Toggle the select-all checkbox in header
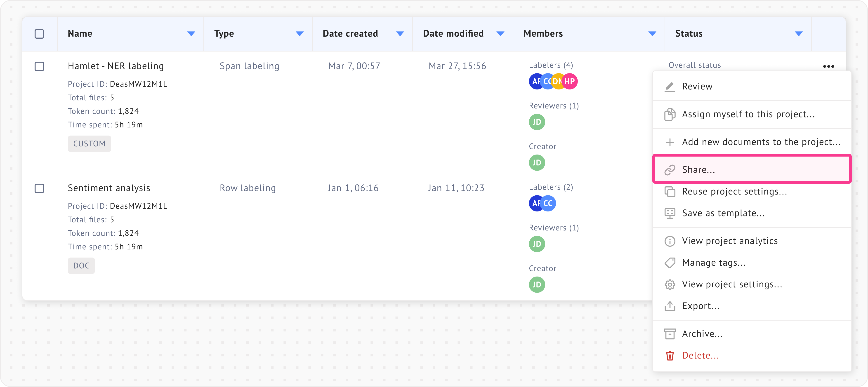868x387 pixels. [39, 34]
